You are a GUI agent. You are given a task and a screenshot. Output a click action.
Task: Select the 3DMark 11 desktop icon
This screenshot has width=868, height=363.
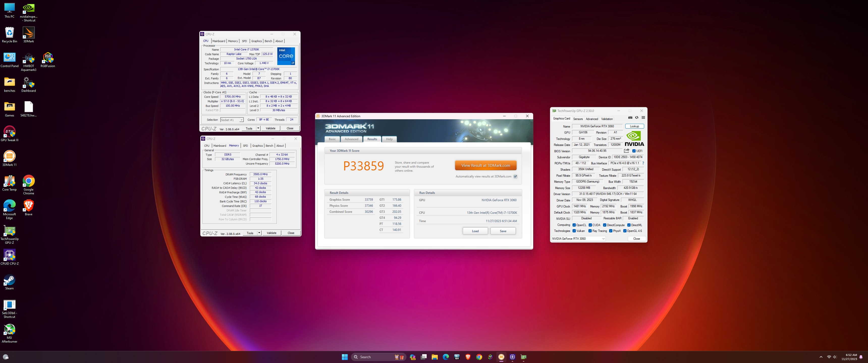tap(9, 158)
